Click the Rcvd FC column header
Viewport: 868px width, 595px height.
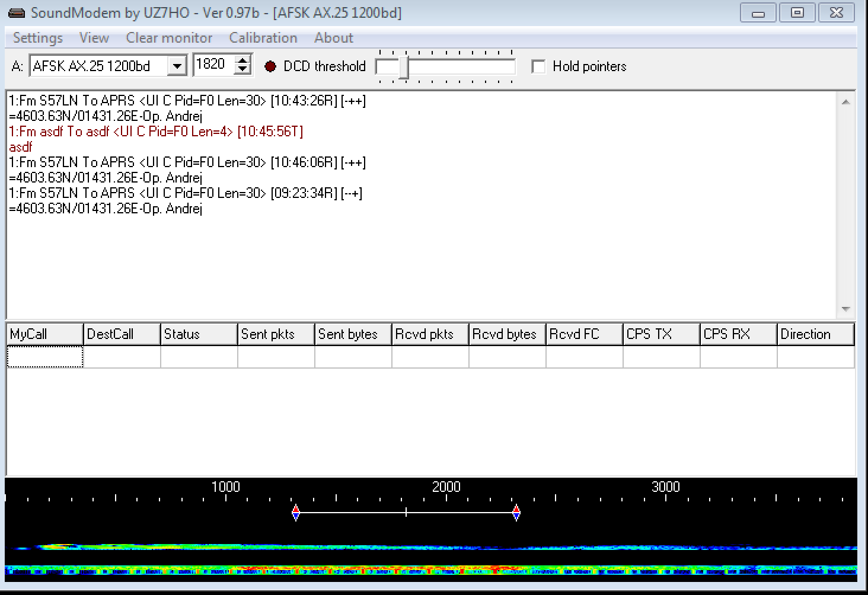tap(585, 334)
